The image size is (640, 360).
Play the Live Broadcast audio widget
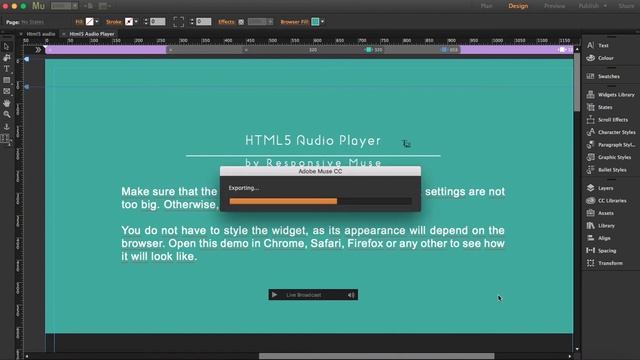click(275, 295)
